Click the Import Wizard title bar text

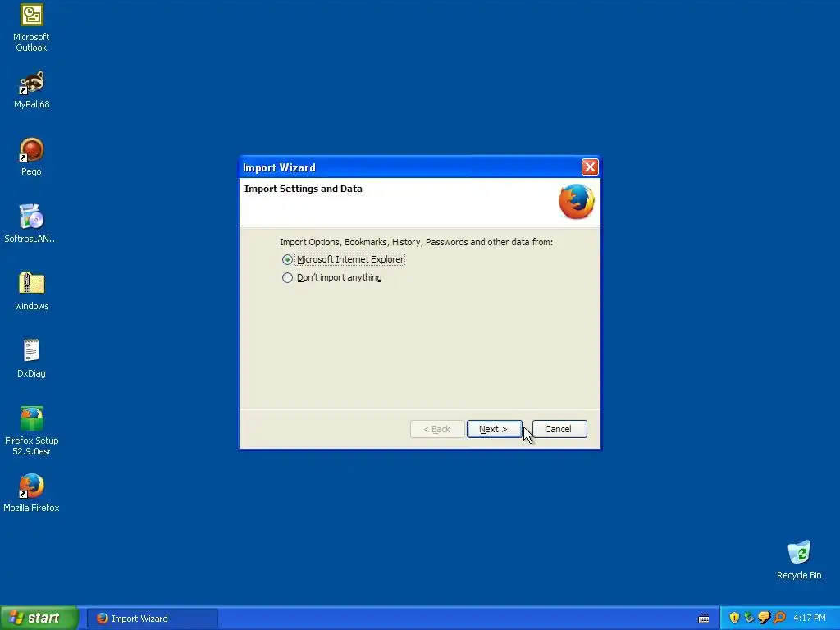coord(279,167)
